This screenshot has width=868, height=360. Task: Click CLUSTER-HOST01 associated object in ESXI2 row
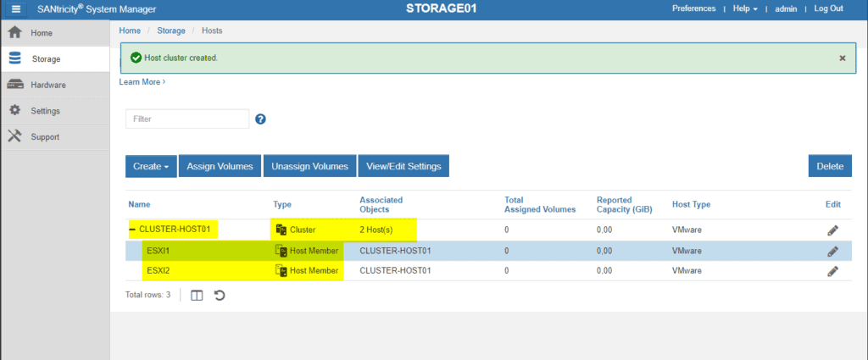[x=395, y=271]
